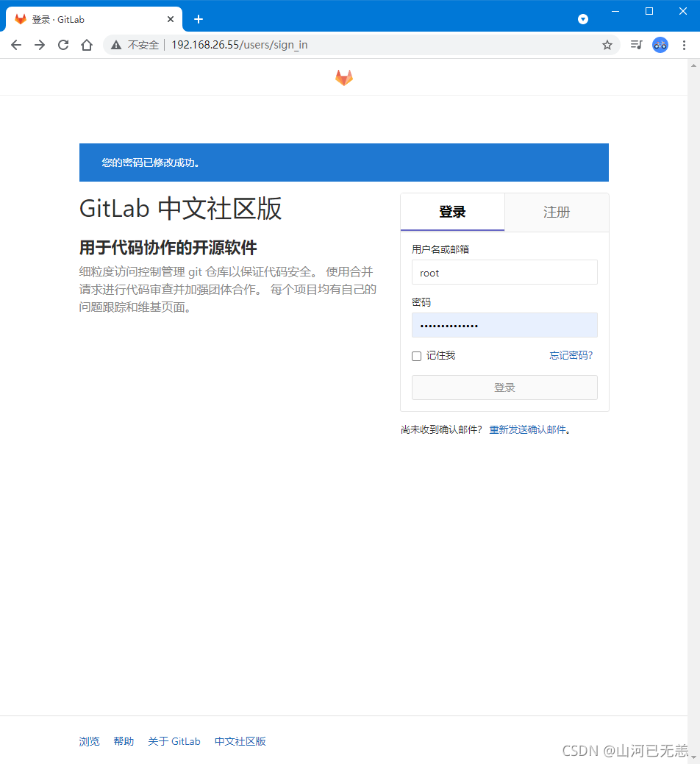Screen dimensions: 700x764
Task: Switch to the 登录 tab
Action: click(452, 212)
